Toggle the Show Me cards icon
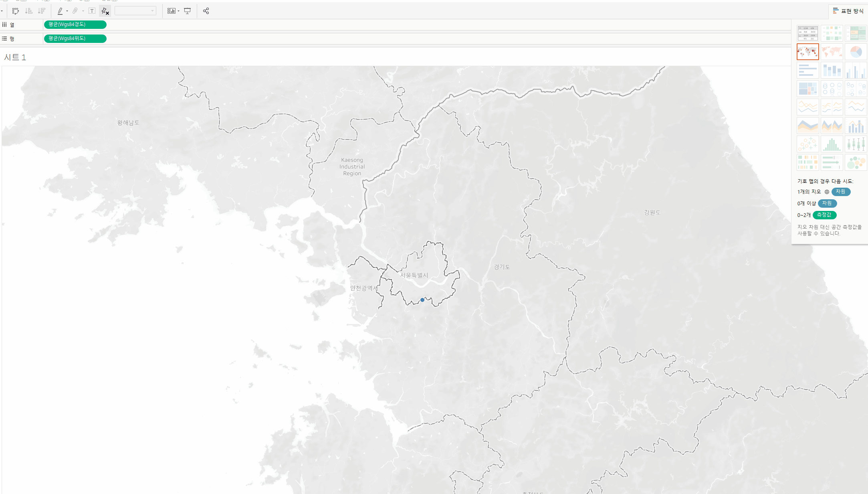The image size is (868, 494). click(x=171, y=11)
